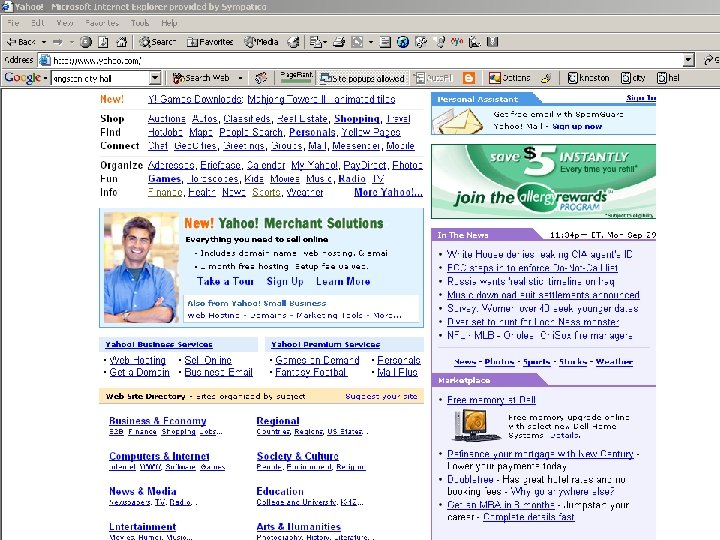Click the Edit page toolbar icon
The image size is (720, 540).
pyautogui.click(x=357, y=42)
